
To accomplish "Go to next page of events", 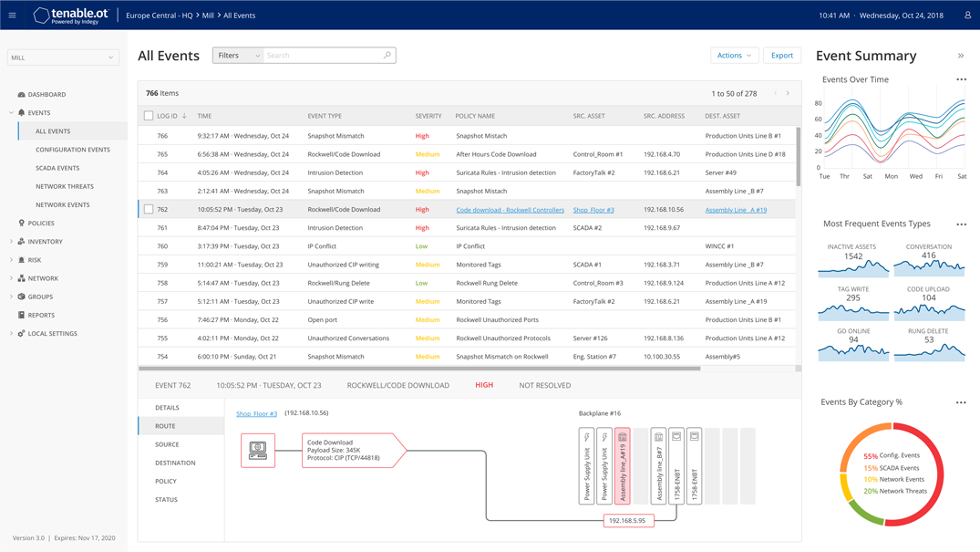I will (x=788, y=93).
